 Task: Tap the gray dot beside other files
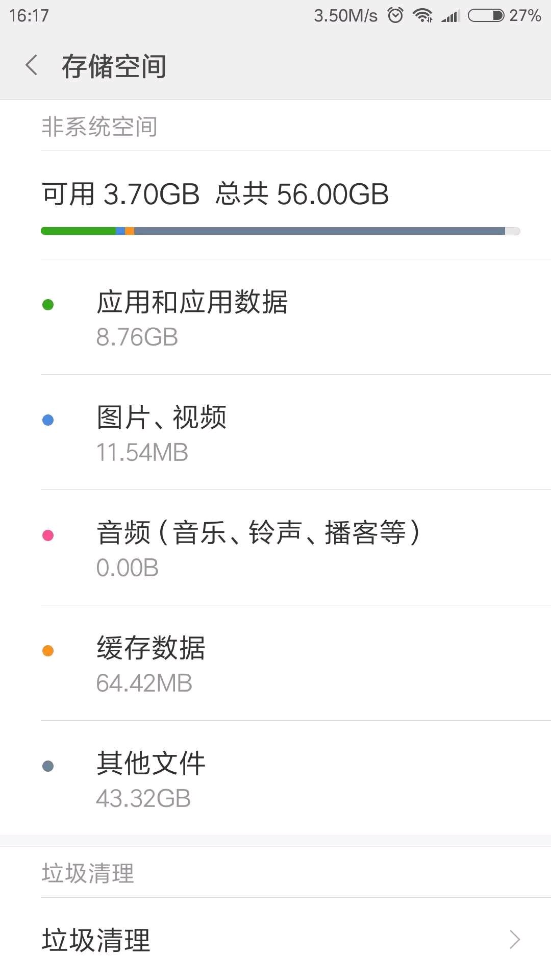(x=48, y=766)
